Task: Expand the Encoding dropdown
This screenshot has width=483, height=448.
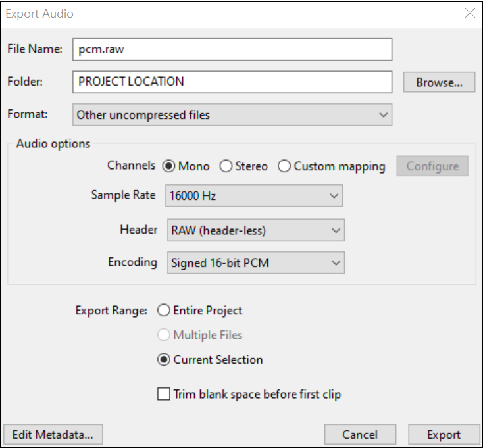Action: tap(256, 263)
